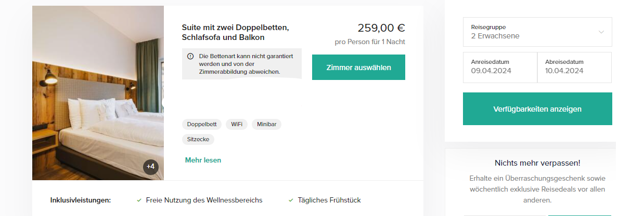Click the Nichts mehr verpassen heading
The height and width of the screenshot is (216, 644).
(x=537, y=163)
